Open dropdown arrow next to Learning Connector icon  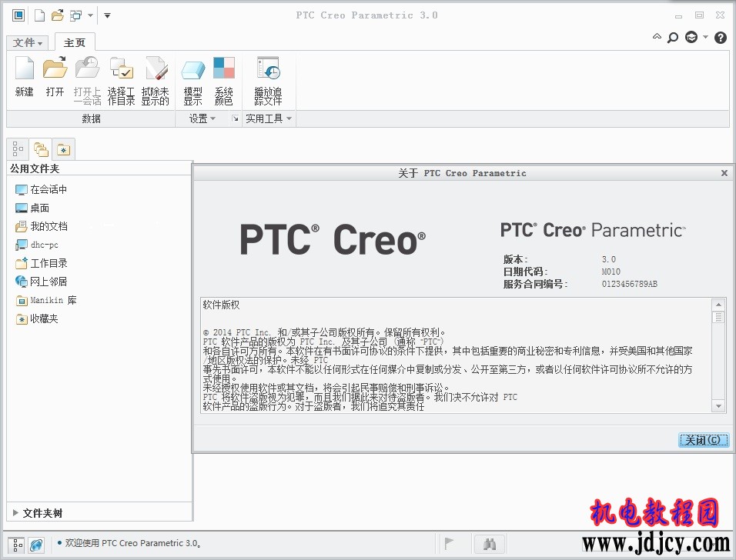[x=705, y=37]
